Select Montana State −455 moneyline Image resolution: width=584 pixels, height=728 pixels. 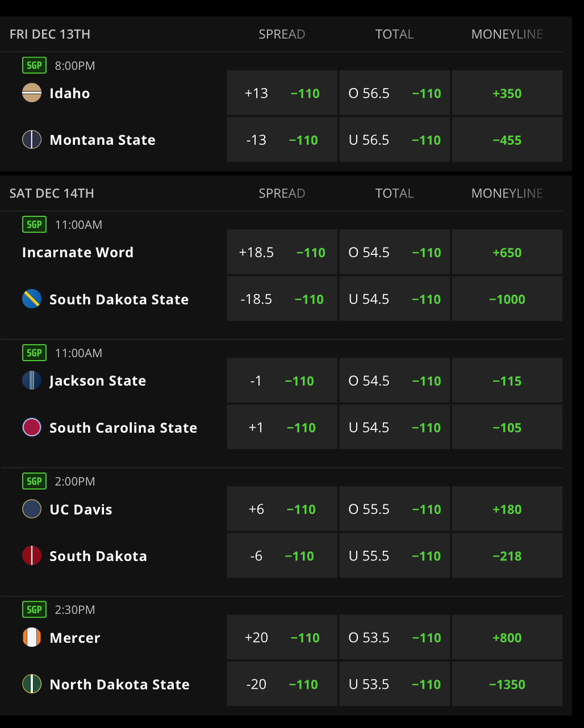(x=507, y=140)
